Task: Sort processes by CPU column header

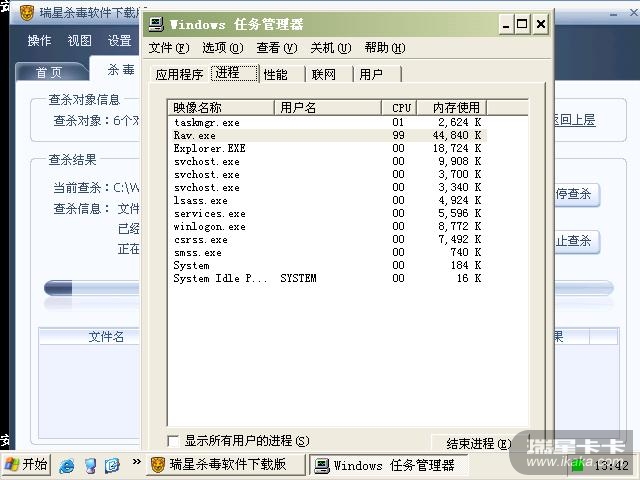Action: coord(399,108)
